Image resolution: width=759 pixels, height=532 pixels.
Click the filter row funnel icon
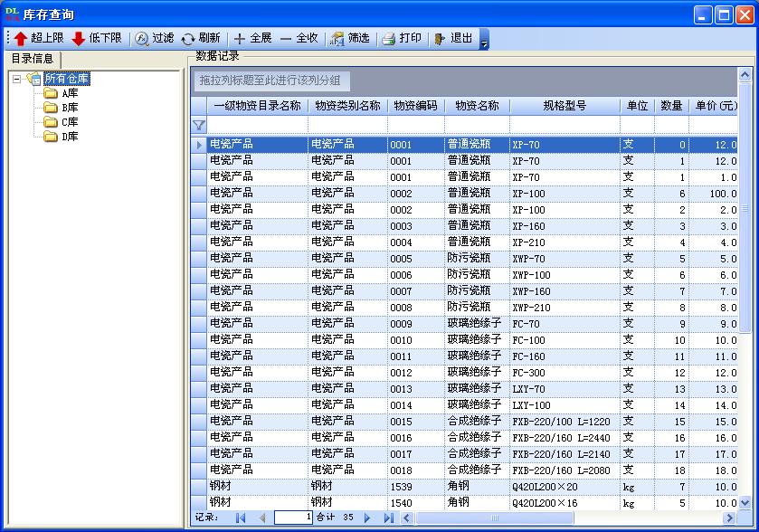199,125
